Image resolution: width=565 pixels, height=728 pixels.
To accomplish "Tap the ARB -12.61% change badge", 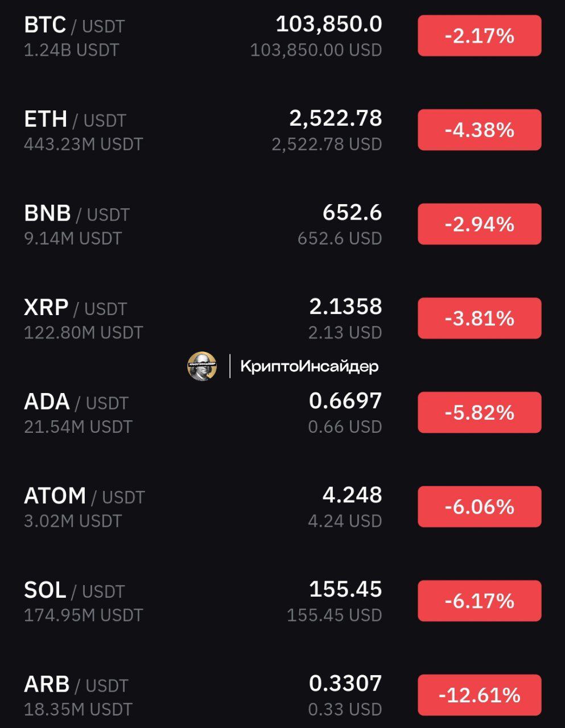I will coord(479,695).
